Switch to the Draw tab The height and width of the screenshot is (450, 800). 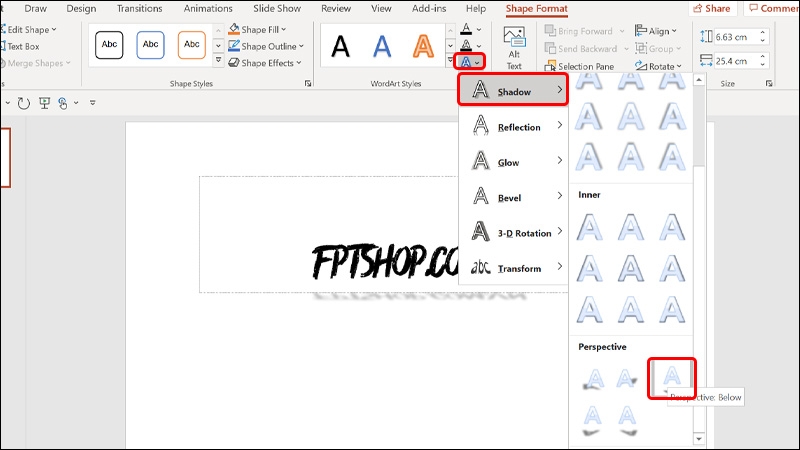pyautogui.click(x=35, y=9)
